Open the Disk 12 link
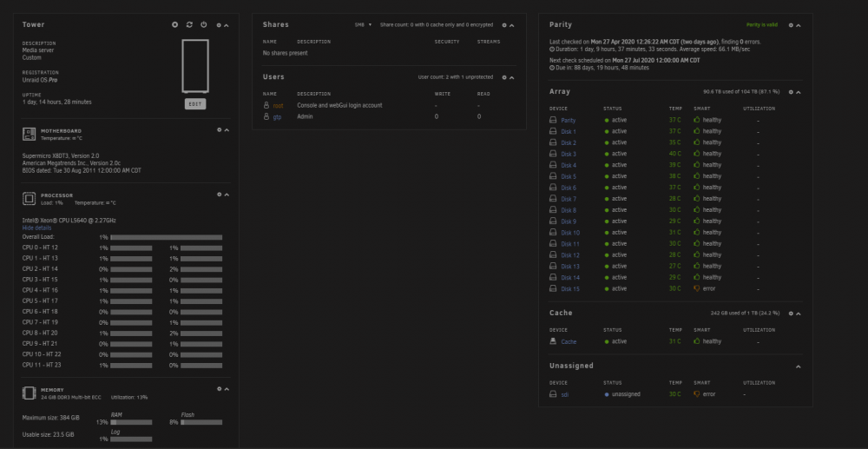The image size is (868, 449). click(570, 255)
